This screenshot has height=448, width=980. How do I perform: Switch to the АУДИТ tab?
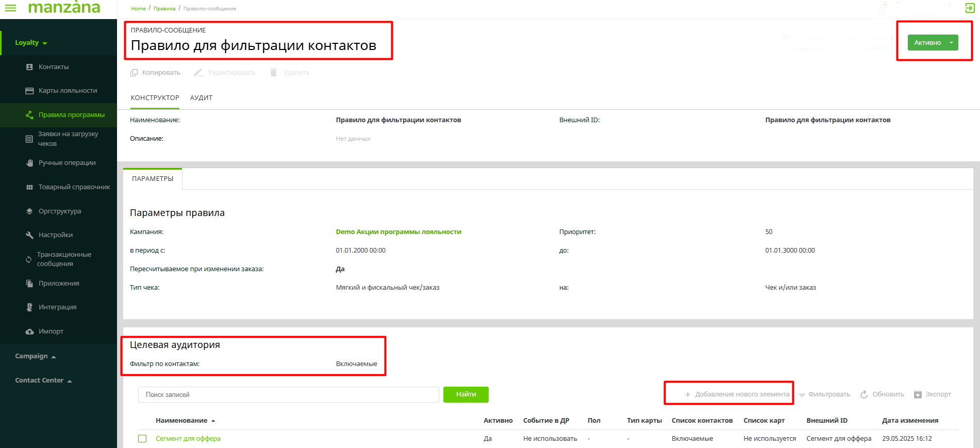(201, 98)
